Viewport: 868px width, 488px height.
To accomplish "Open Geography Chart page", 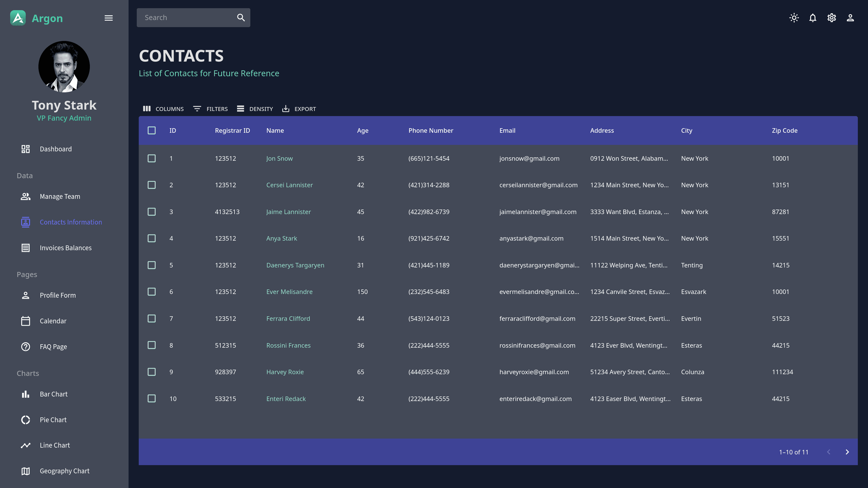I will point(65,471).
